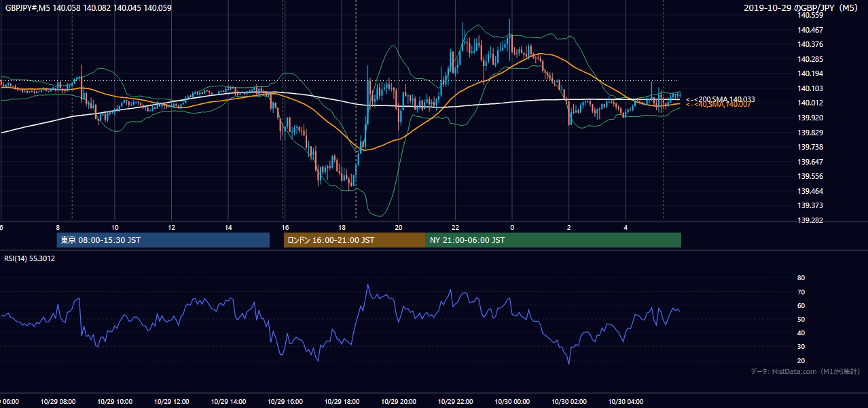
Task: Open the HistData.com data source credit
Action: [806, 371]
